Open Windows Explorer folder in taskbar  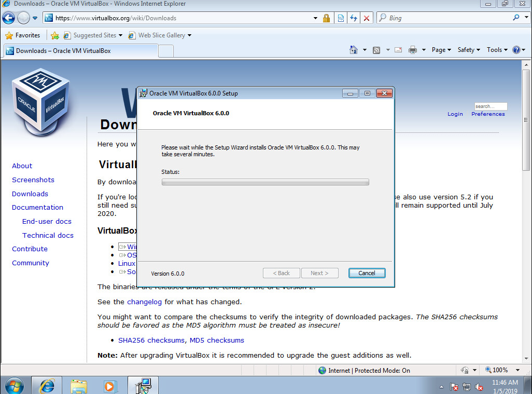click(x=79, y=386)
